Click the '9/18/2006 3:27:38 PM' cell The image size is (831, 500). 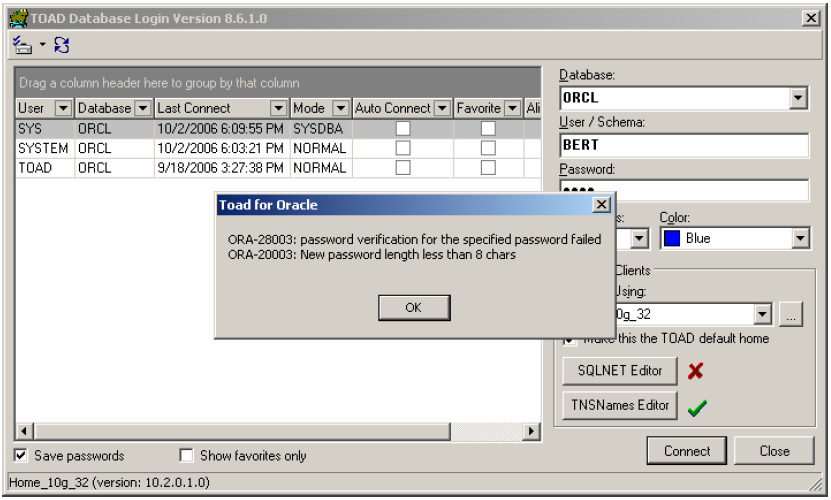(x=222, y=168)
